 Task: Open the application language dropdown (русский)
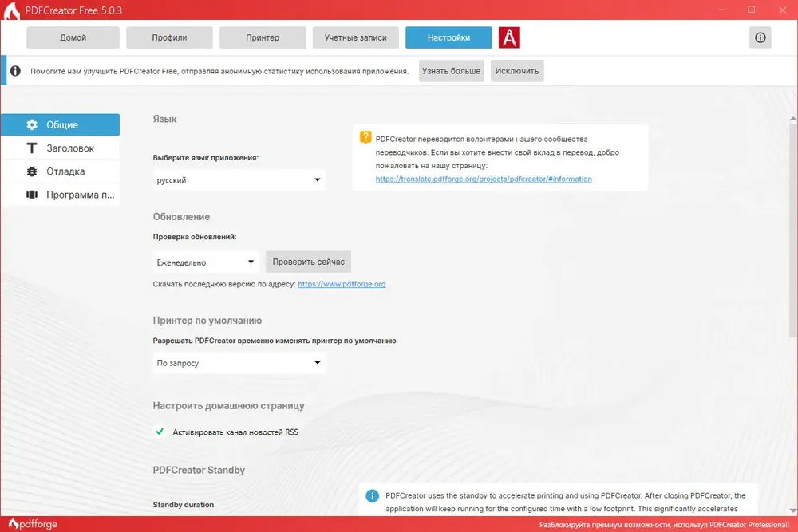239,179
